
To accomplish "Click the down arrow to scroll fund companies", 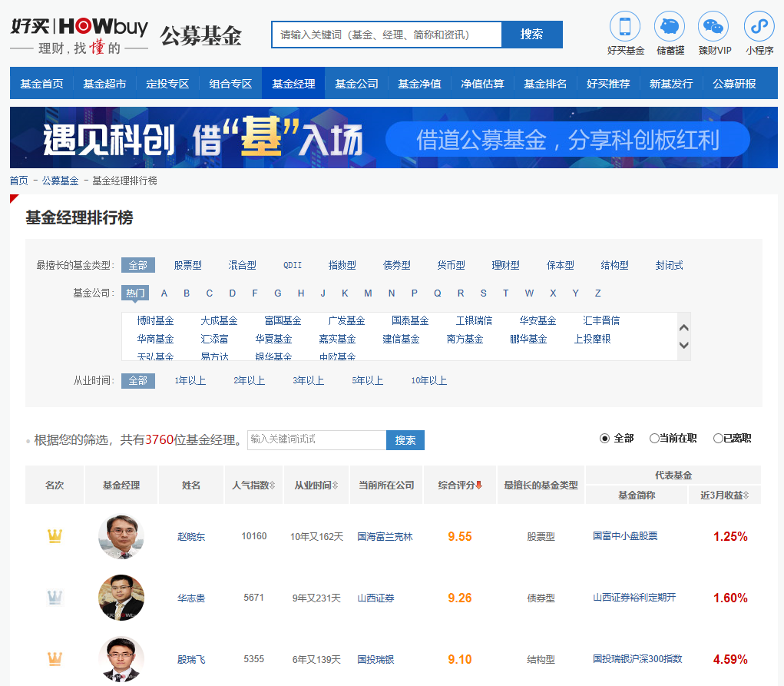I will (683, 346).
